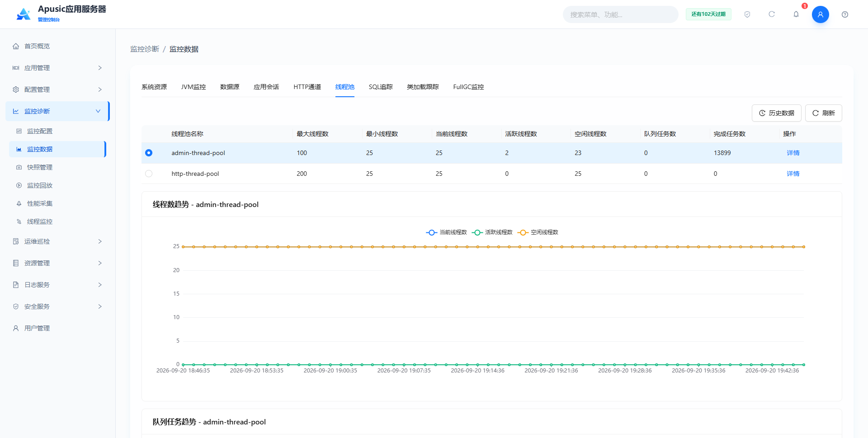Toggle 当前线程数 legend series

tap(446, 232)
